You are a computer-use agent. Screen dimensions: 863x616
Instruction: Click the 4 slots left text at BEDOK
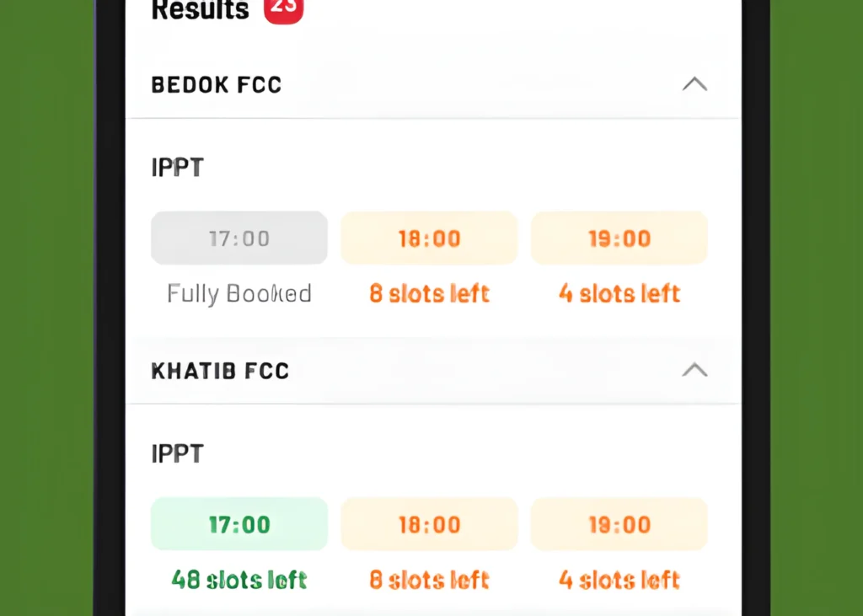619,293
